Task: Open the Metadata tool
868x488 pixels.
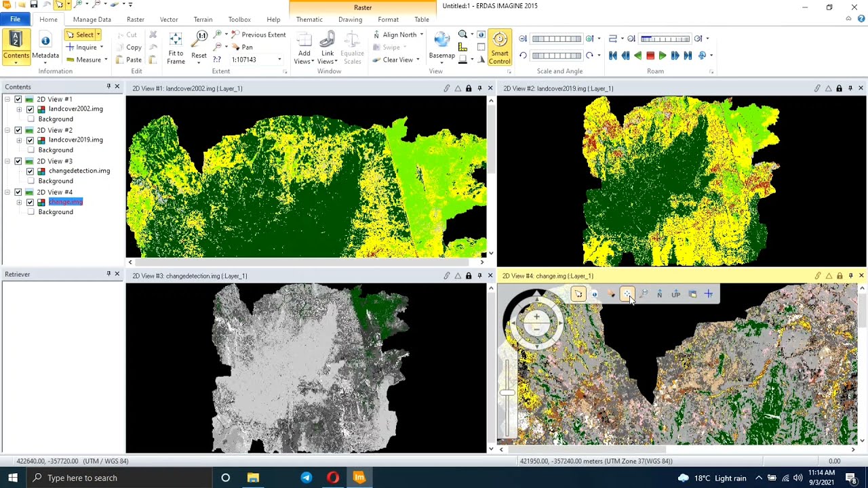Action: click(x=45, y=47)
